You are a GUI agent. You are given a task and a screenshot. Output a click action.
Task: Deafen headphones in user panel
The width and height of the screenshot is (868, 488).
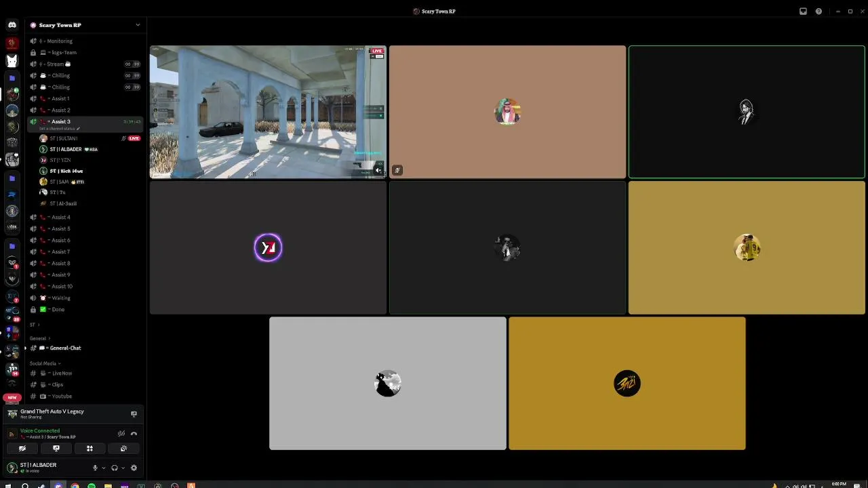(115, 468)
